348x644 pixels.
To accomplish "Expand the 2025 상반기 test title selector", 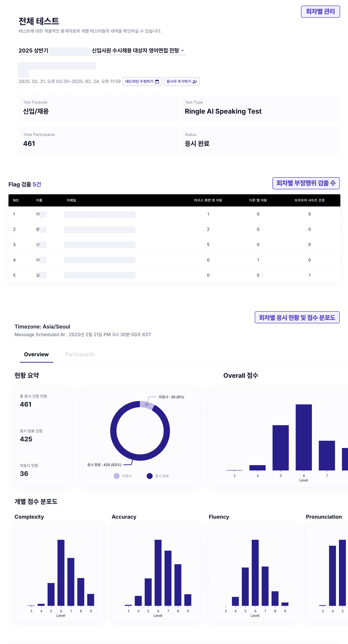I will tap(102, 51).
